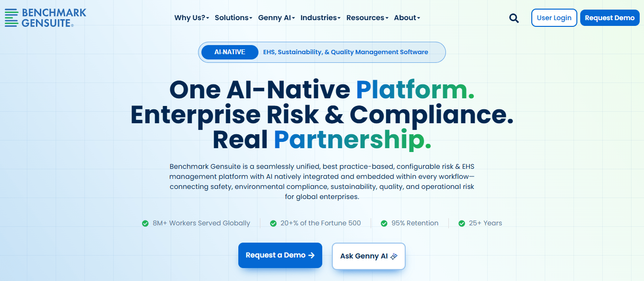Click the Ask Genny AI button
The width and height of the screenshot is (644, 281).
coord(369,256)
